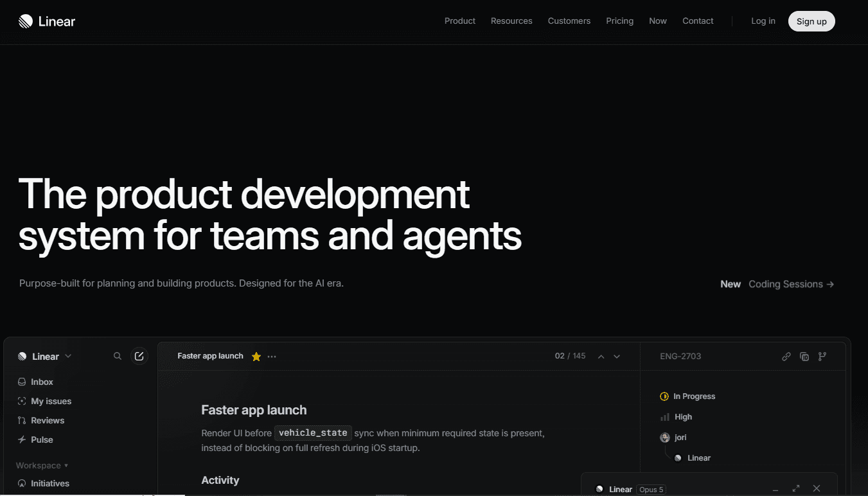Click the product development system headline
The height and width of the screenshot is (496, 868).
[270, 215]
